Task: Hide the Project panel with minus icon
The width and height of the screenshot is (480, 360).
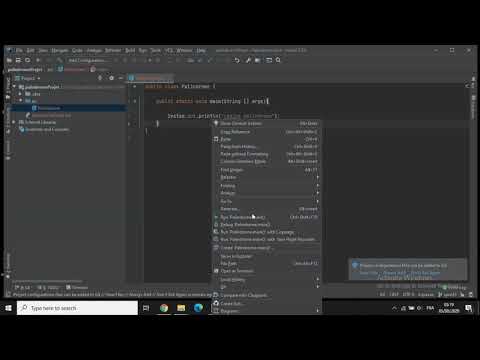Action: pyautogui.click(x=120, y=78)
